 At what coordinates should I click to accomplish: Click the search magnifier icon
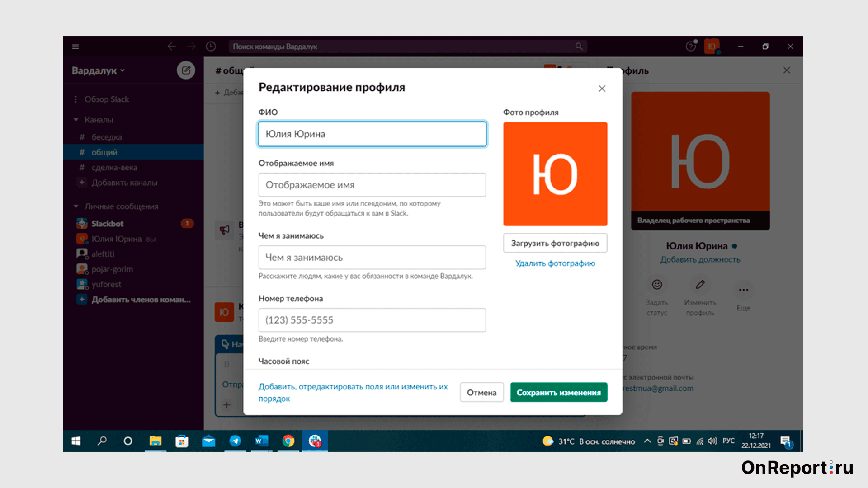coord(579,47)
